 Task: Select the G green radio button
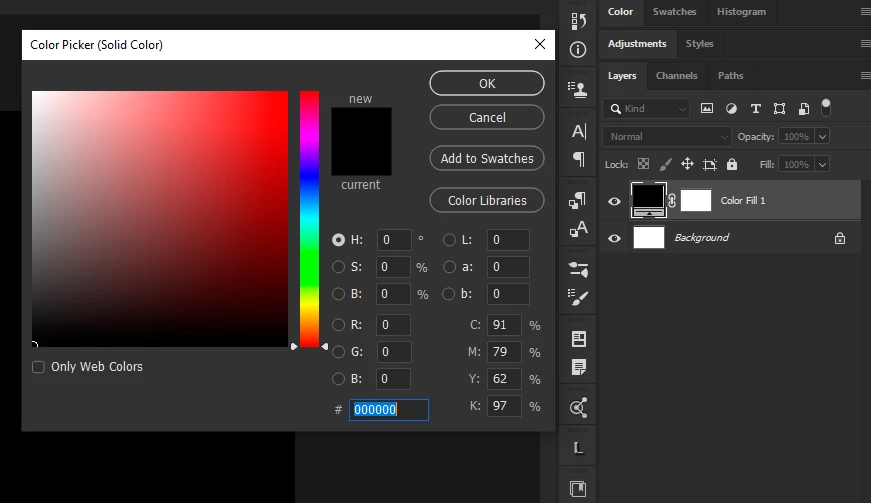click(x=338, y=351)
